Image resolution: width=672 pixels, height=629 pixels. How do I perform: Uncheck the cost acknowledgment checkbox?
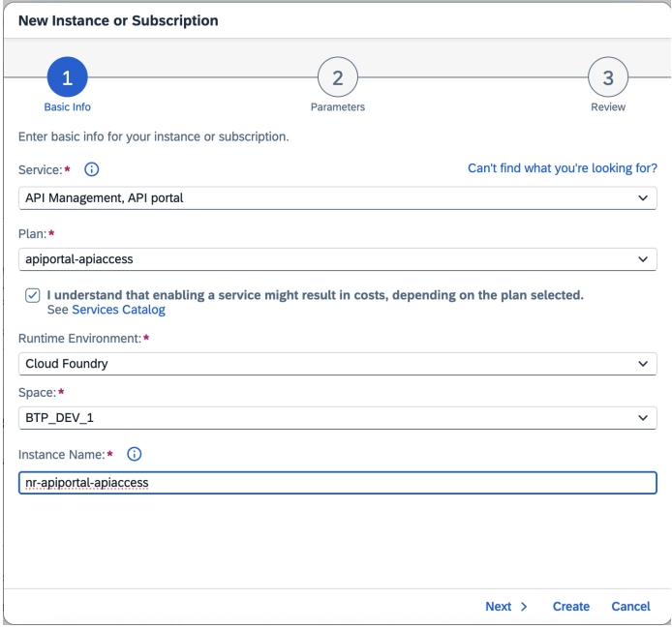click(x=32, y=295)
